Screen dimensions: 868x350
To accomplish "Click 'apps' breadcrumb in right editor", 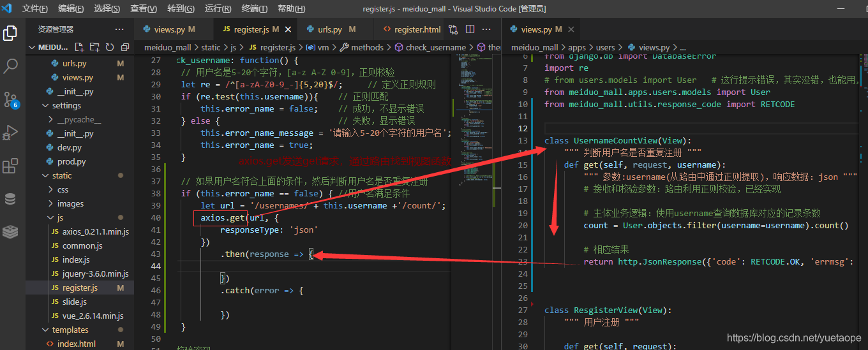I will 577,47.
